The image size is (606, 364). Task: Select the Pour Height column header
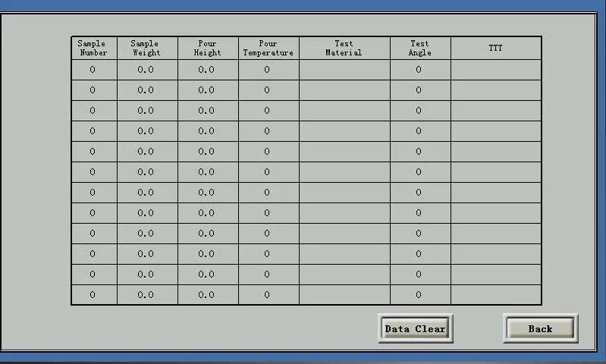click(x=207, y=49)
